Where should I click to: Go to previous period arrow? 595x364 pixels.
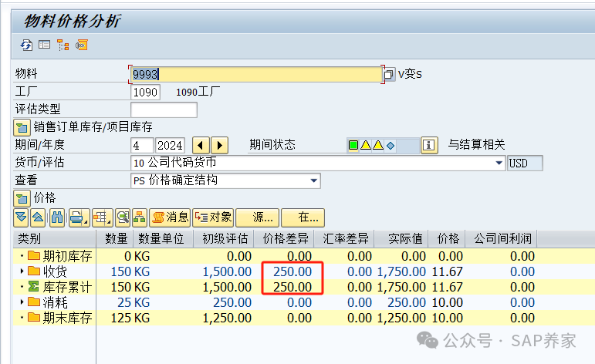[201, 145]
